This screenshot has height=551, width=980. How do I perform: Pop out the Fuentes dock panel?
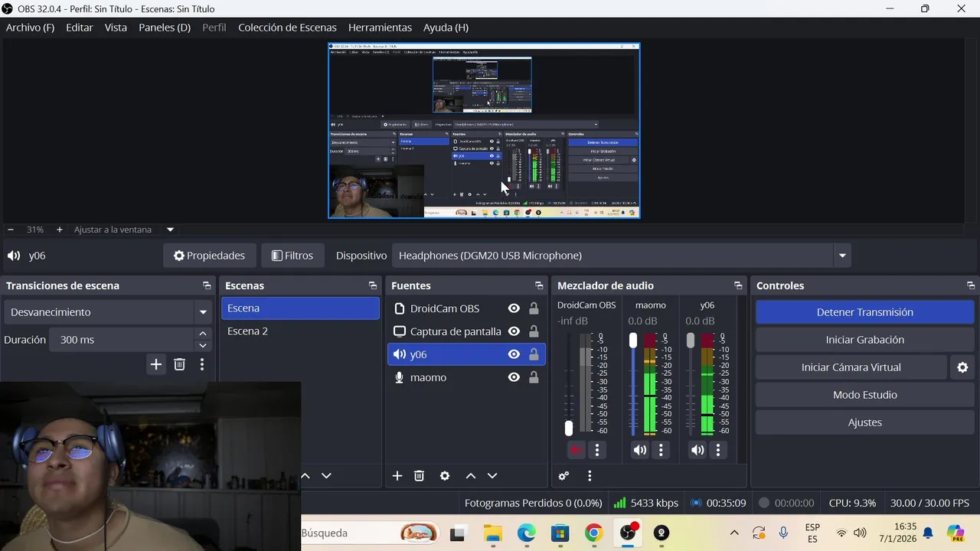tap(539, 285)
